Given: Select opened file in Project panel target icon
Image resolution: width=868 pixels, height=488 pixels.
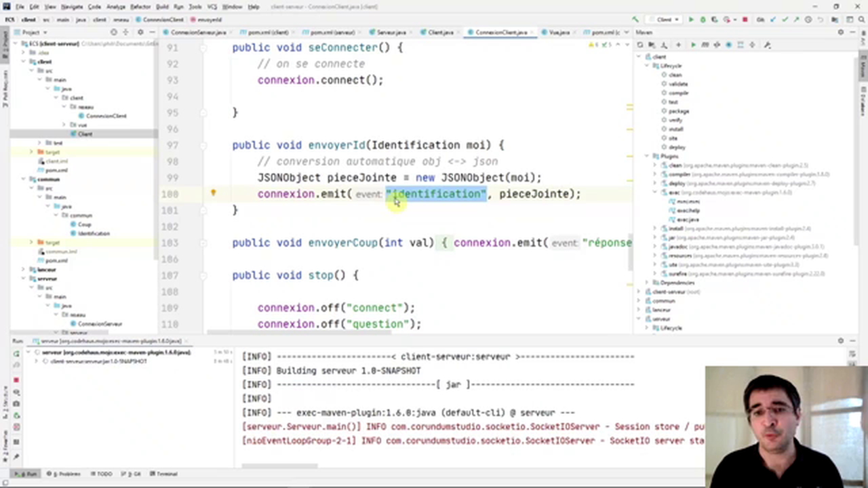Looking at the screenshot, I should [114, 32].
